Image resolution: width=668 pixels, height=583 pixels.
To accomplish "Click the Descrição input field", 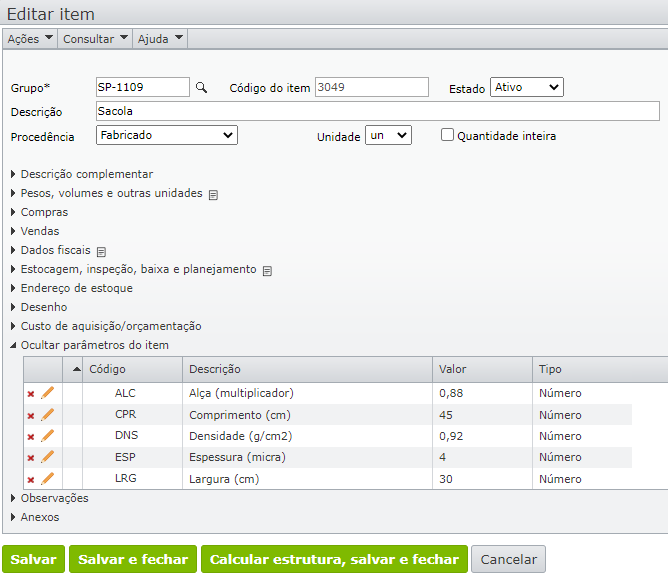I will click(x=377, y=111).
